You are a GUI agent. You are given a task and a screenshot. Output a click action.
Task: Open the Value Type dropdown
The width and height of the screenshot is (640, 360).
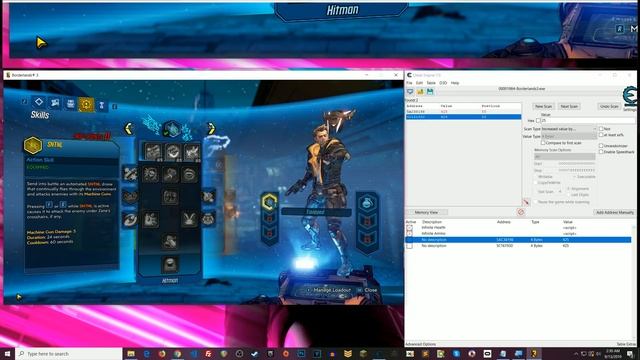[569, 136]
